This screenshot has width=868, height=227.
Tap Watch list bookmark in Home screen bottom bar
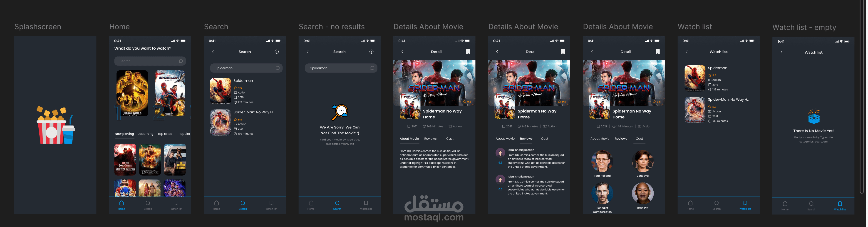coord(176,203)
